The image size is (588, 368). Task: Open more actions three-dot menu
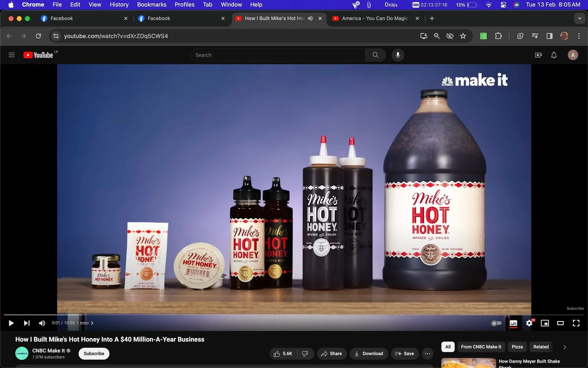click(428, 353)
